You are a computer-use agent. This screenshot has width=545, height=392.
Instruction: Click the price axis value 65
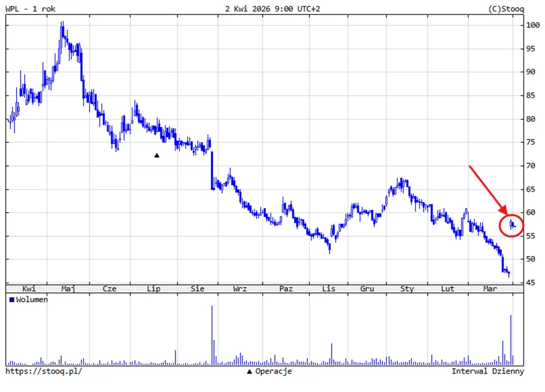coord(531,190)
